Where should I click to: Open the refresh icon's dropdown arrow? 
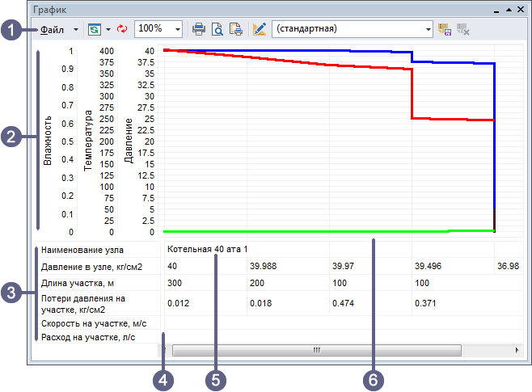click(x=108, y=29)
